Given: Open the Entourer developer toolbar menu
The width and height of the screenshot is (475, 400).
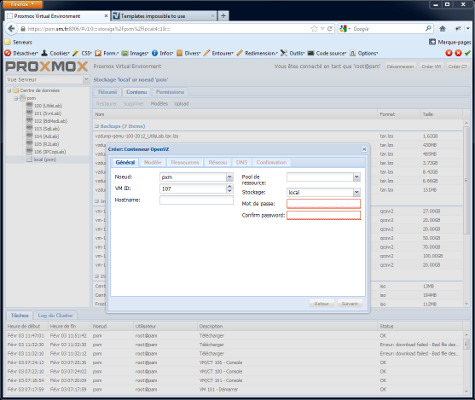Looking at the screenshot, I should click(x=219, y=53).
